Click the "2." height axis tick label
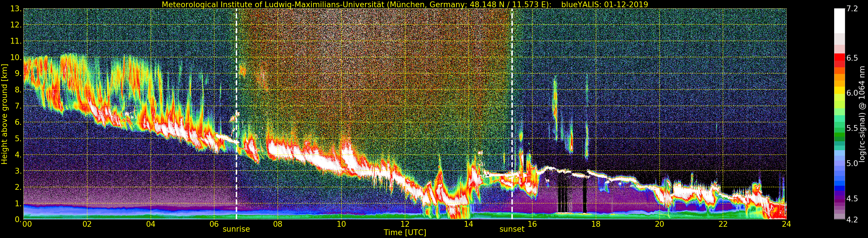The height and width of the screenshot is (238, 868). pyautogui.click(x=18, y=187)
